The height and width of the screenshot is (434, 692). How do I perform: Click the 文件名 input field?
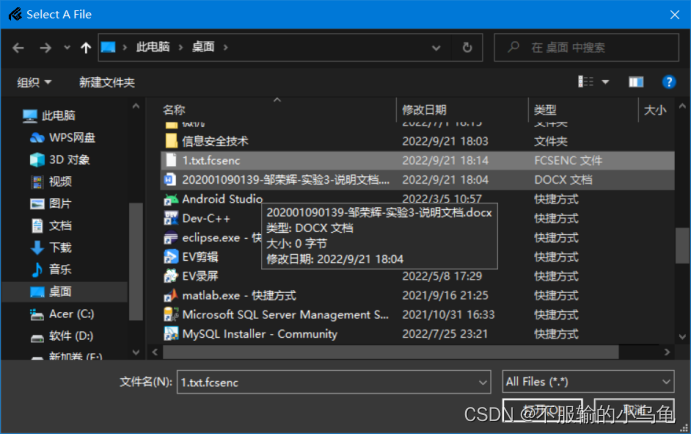327,382
